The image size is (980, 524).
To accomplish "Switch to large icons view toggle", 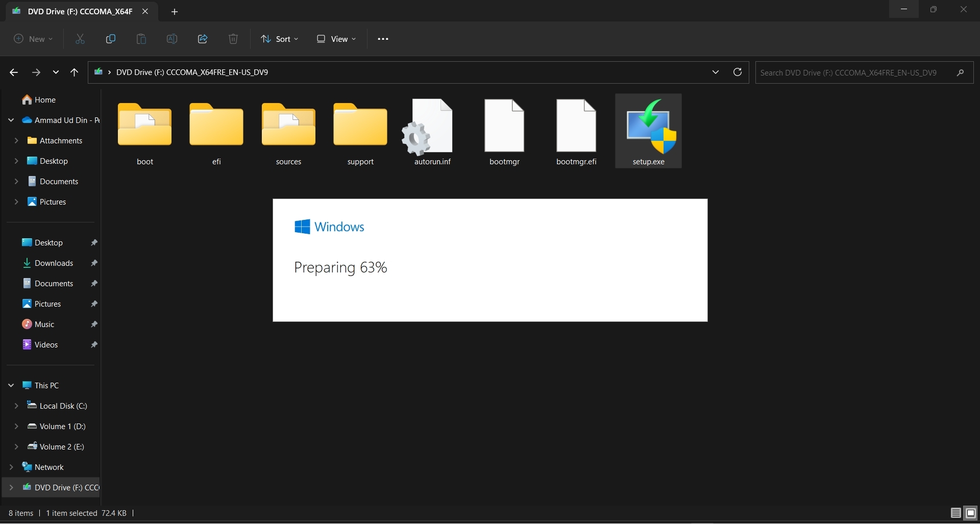I will (x=971, y=513).
